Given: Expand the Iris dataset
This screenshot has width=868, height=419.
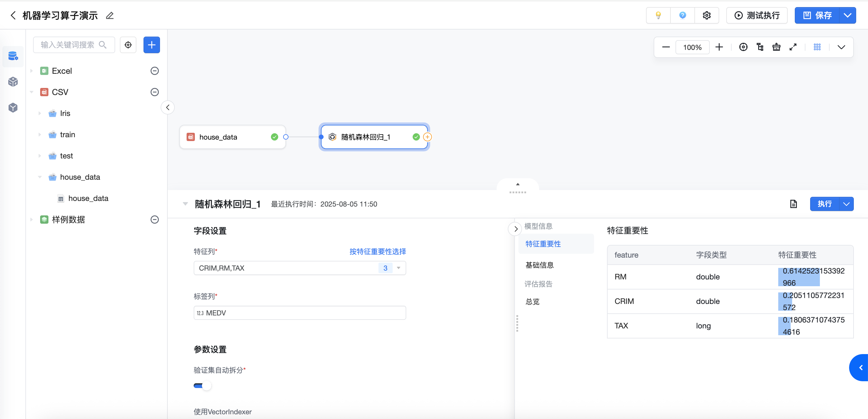Looking at the screenshot, I should [x=40, y=113].
